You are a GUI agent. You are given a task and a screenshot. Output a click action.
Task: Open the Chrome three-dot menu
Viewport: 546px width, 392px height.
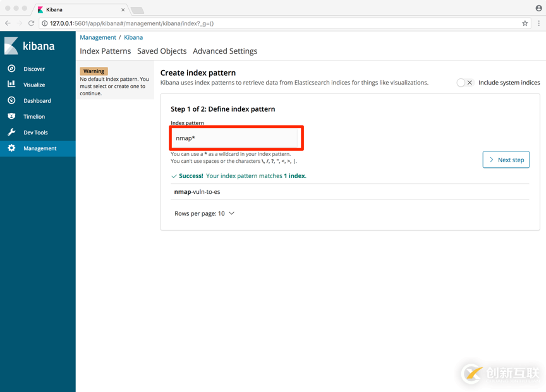click(538, 23)
